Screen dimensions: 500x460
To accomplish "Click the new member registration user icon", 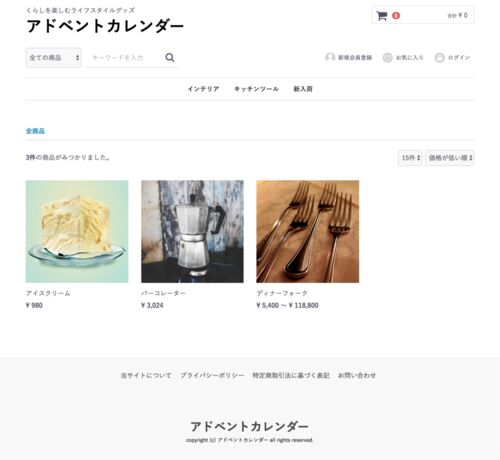I will pyautogui.click(x=330, y=57).
